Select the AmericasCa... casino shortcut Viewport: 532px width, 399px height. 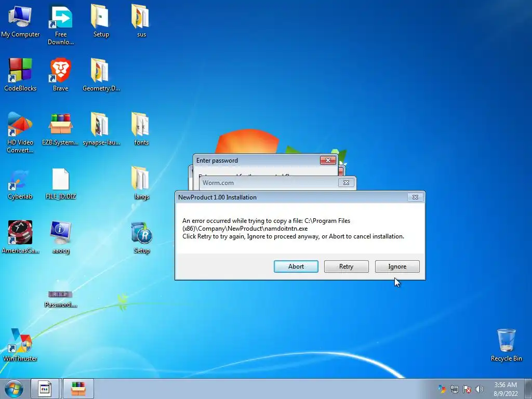(20, 237)
